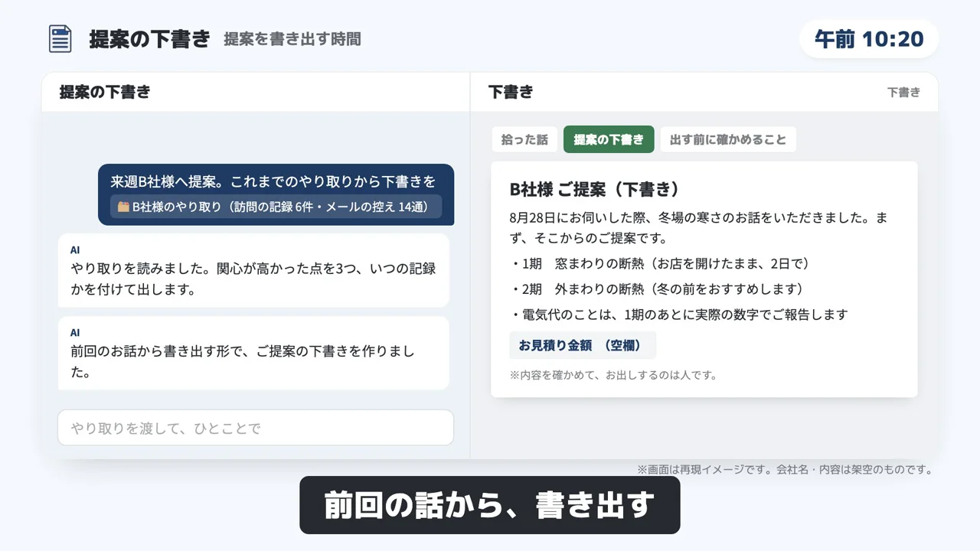Select the AI reply 前回のお話から書き出す形で
980x551 pixels.
pos(253,353)
